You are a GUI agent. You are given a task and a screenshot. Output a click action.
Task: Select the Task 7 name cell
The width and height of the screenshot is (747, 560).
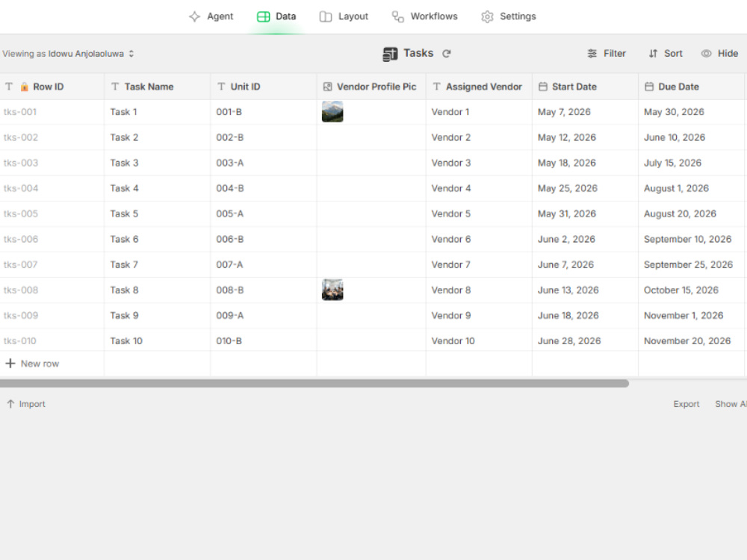point(158,265)
